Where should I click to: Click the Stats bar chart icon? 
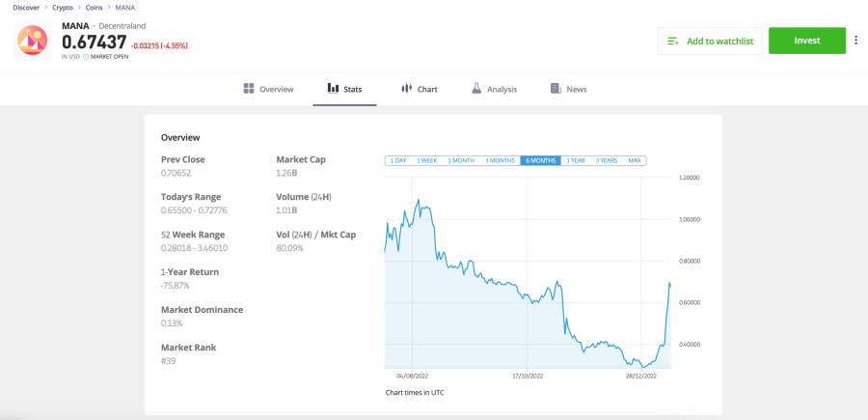(333, 89)
